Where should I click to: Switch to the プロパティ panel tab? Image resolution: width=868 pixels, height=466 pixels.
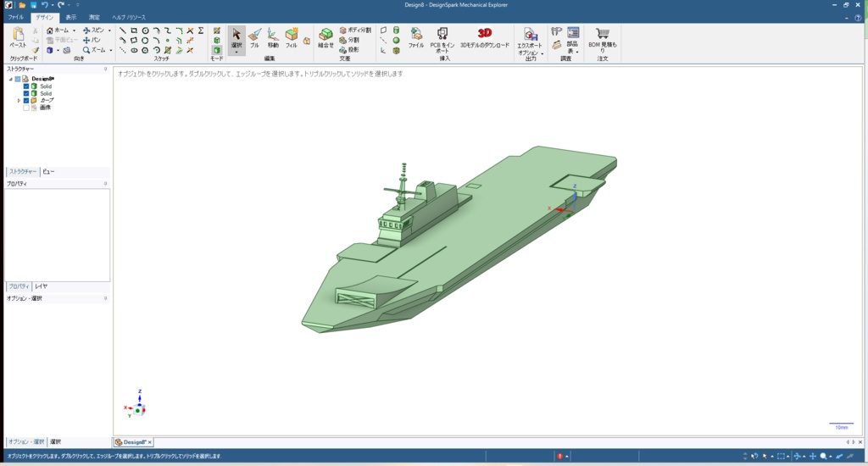[x=19, y=286]
